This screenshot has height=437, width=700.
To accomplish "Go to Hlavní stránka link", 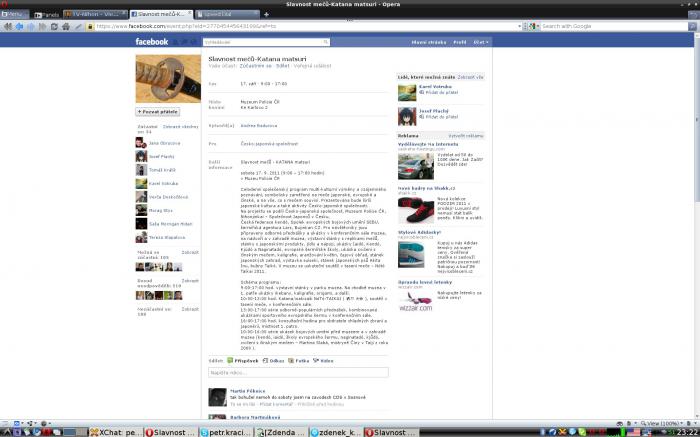I will (x=429, y=42).
